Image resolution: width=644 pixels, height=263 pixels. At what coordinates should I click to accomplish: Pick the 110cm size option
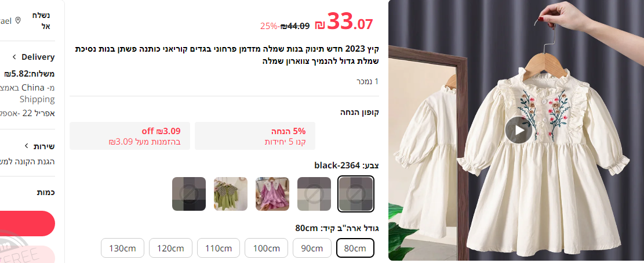click(219, 248)
